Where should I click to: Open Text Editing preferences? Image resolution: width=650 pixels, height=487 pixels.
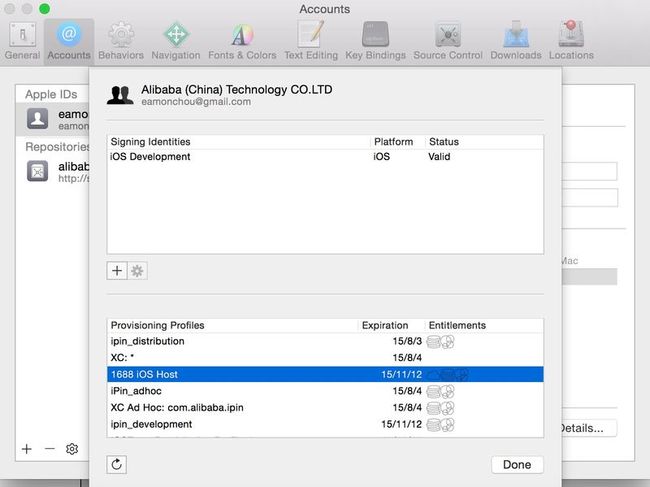[311, 41]
